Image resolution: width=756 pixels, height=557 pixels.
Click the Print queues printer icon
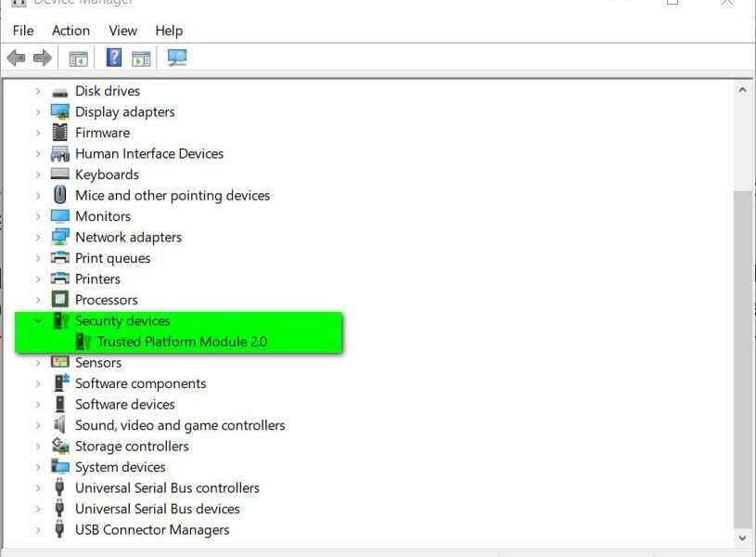tap(60, 258)
